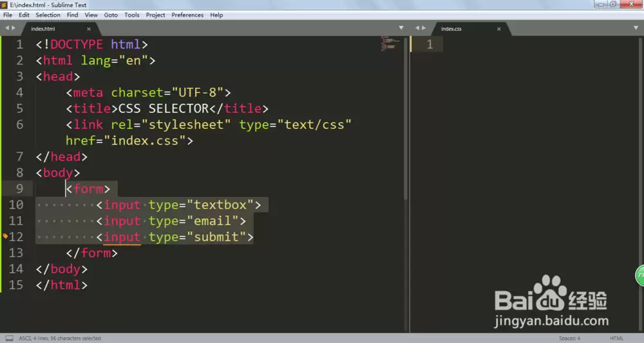Open the Help menu
Image resolution: width=644 pixels, height=343 pixels.
tap(216, 15)
